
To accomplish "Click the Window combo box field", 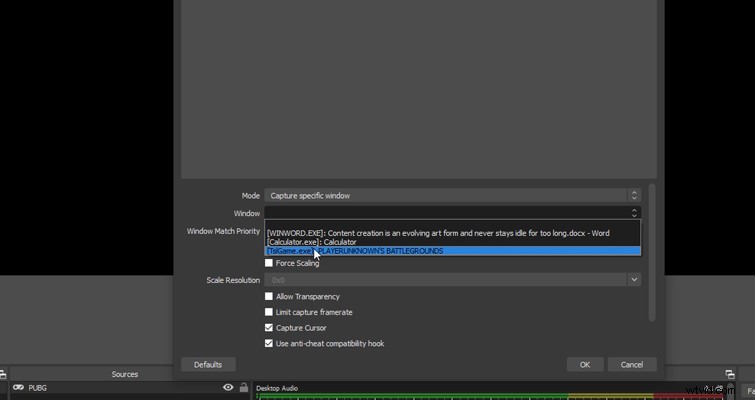I will point(453,213).
